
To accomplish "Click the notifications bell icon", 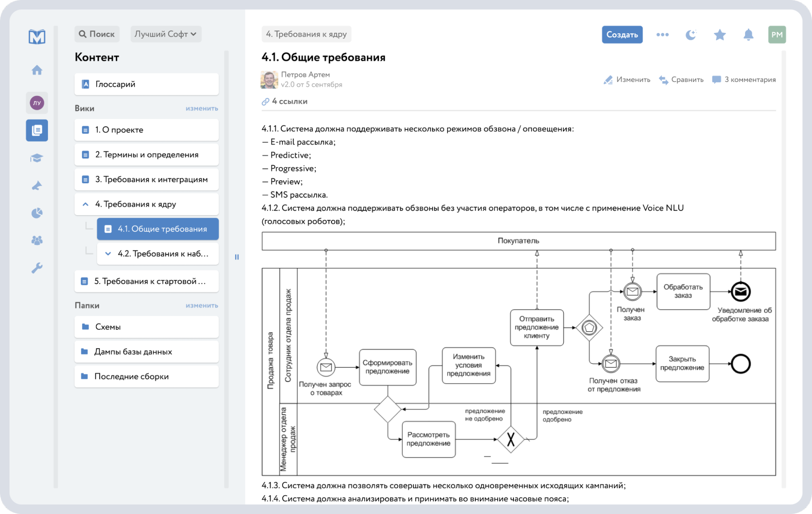I will pos(748,35).
